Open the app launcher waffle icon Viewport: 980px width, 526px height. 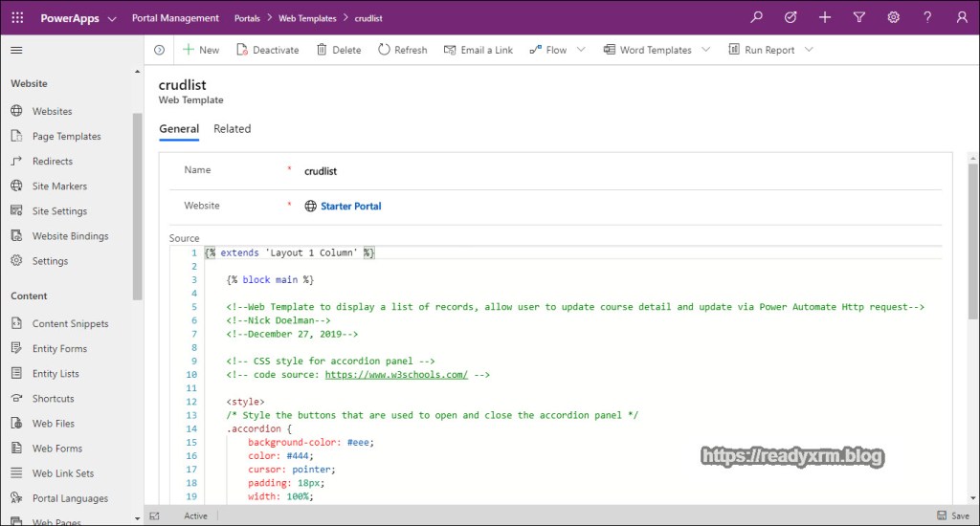coord(17,17)
